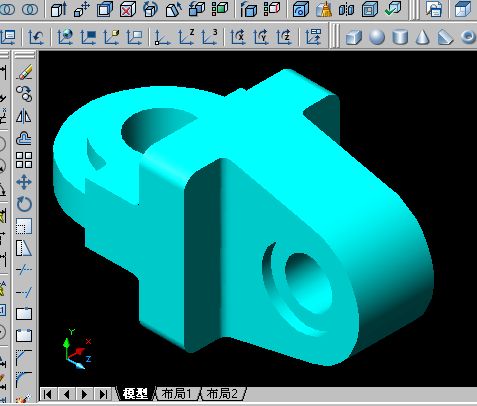Select the Break at Point tool

24,314
